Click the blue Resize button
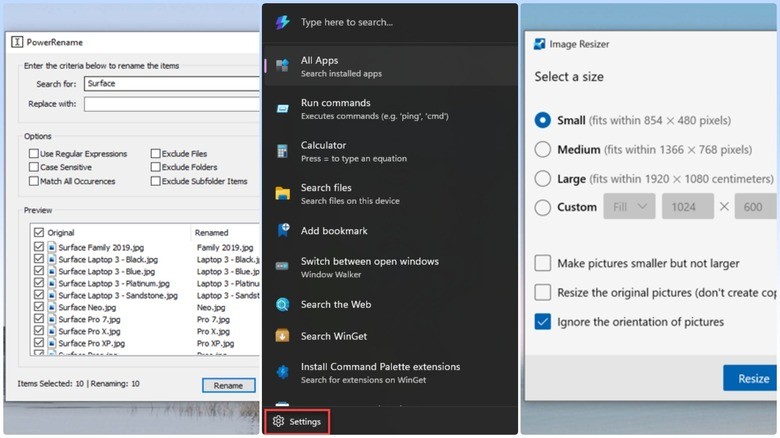 click(x=751, y=378)
